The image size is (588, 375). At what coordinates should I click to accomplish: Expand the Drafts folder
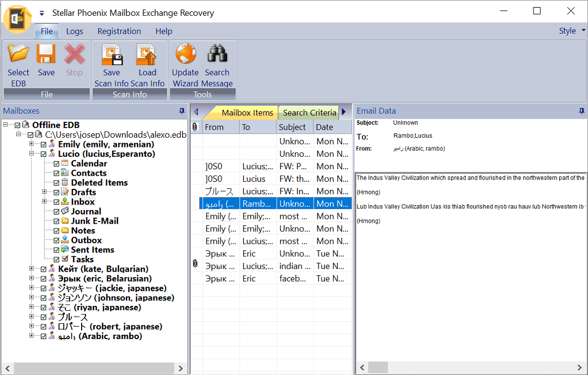click(x=44, y=192)
